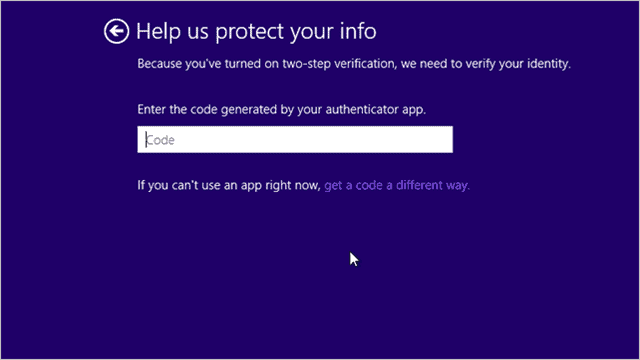The height and width of the screenshot is (360, 640).
Task: Click the word "Help" beside the back arrow
Action: point(158,31)
